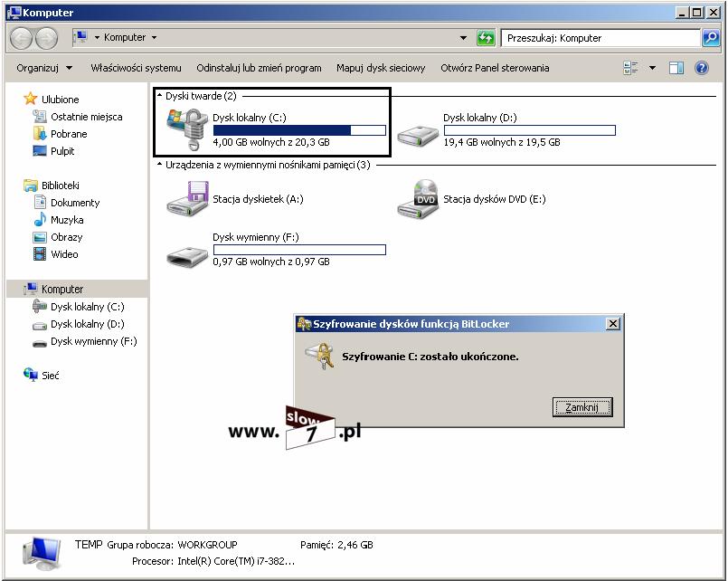Close the BitLocker dialog with X
Screen dimensions: 728x581
point(613,324)
